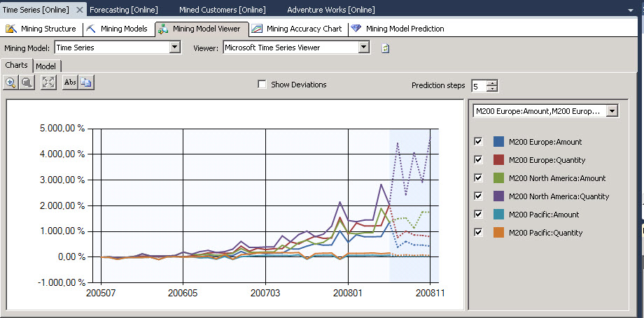The image size is (644, 318).
Task: Close the Time Series [Online] document tab
Action: (79, 10)
